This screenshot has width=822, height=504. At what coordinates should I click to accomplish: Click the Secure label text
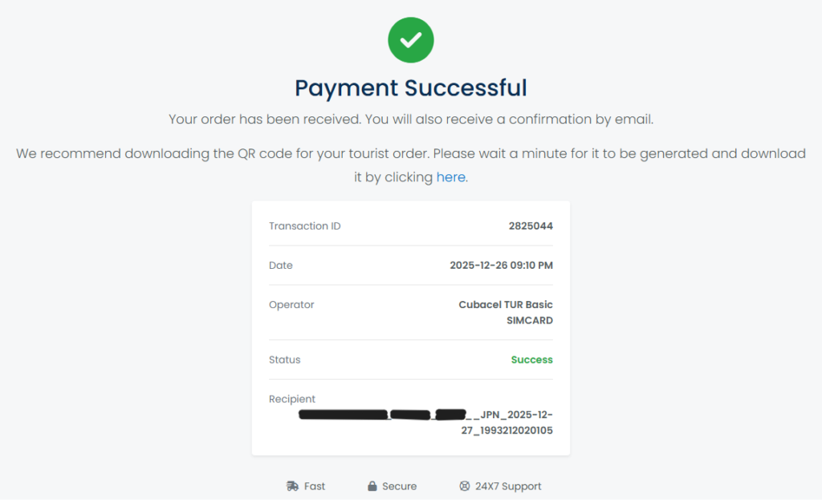coord(399,486)
